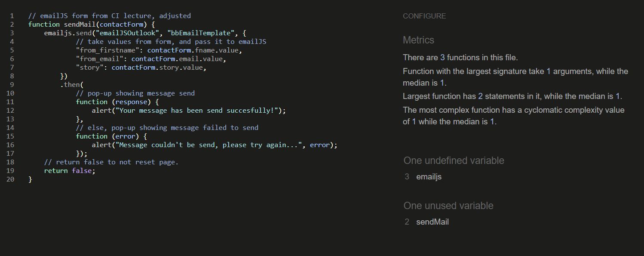Screen dimensions: 644x256
Task: Click the One undefined variable heading
Action: (454, 160)
